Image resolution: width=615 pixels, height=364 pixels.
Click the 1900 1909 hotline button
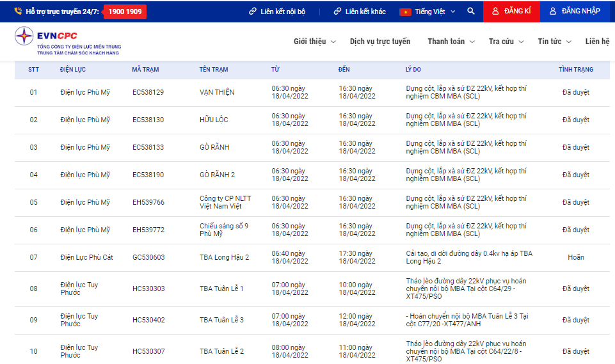click(125, 12)
